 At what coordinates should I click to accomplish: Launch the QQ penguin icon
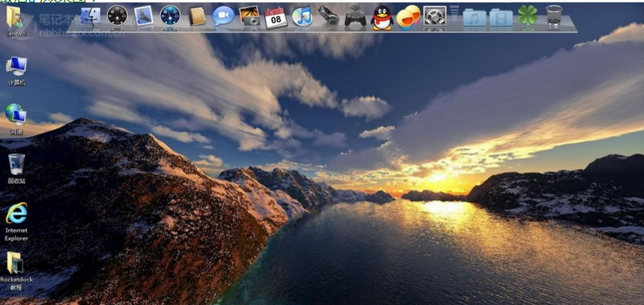click(x=382, y=17)
